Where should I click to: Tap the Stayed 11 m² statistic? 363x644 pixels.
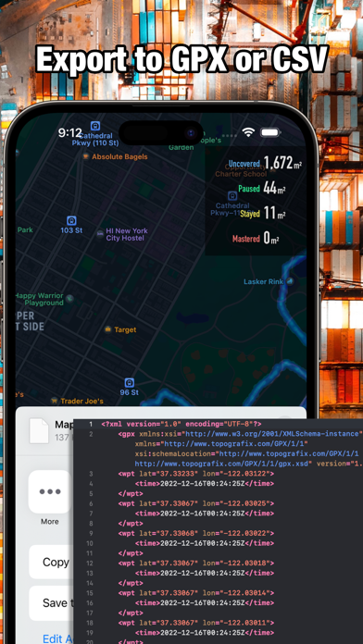(263, 214)
